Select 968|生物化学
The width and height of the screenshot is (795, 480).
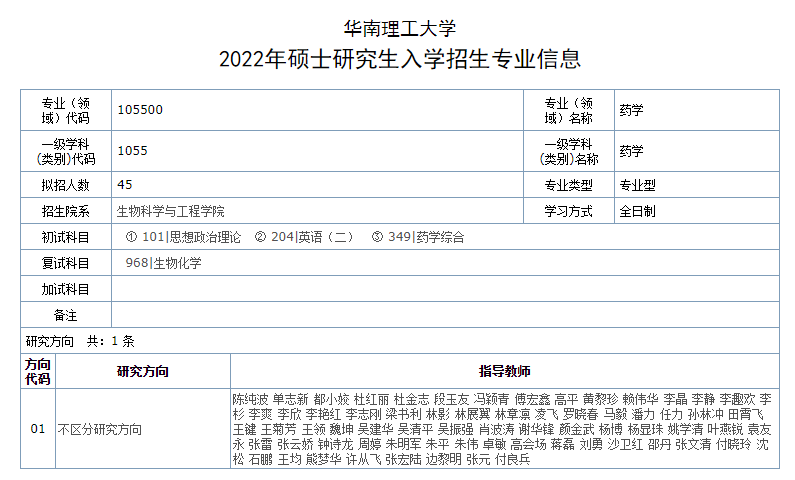click(163, 263)
